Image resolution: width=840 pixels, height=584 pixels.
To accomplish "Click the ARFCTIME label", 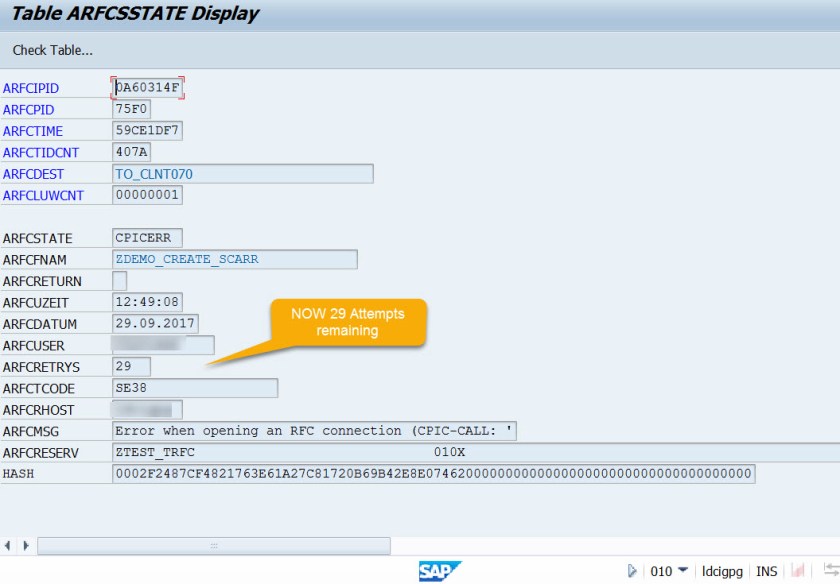I will 33,131.
